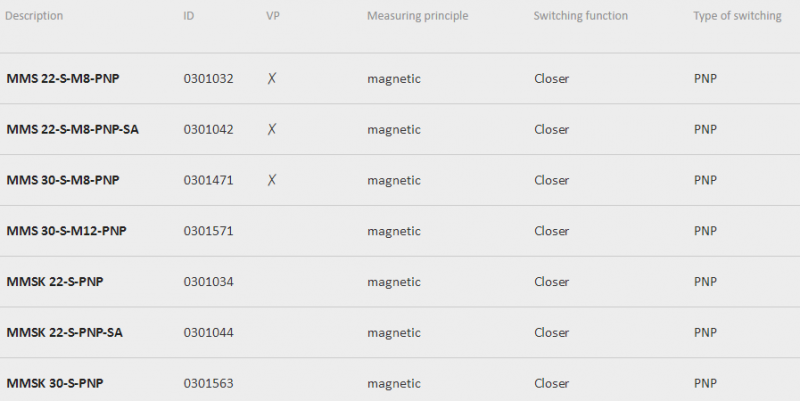
Task: Open the MMS 22-S-M8-PNP-SA product
Action: point(72,130)
